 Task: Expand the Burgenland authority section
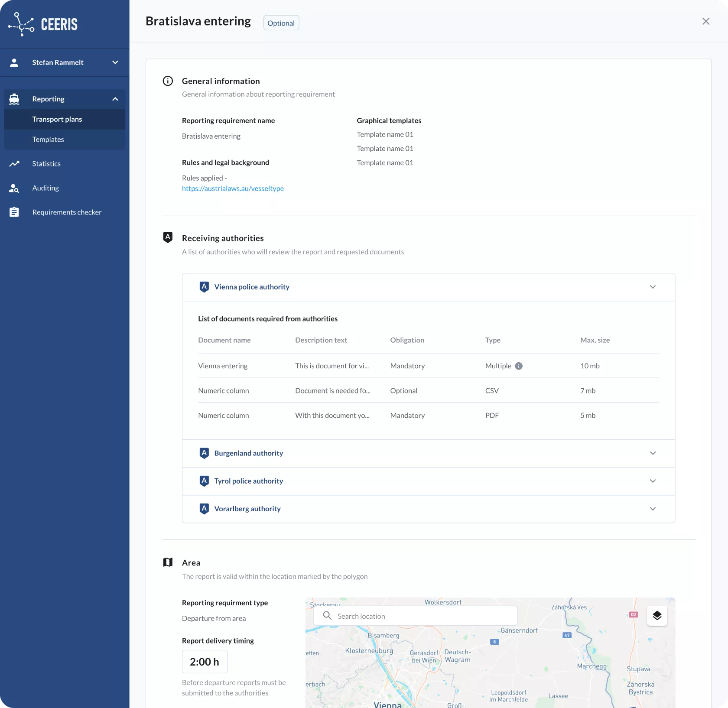point(653,453)
